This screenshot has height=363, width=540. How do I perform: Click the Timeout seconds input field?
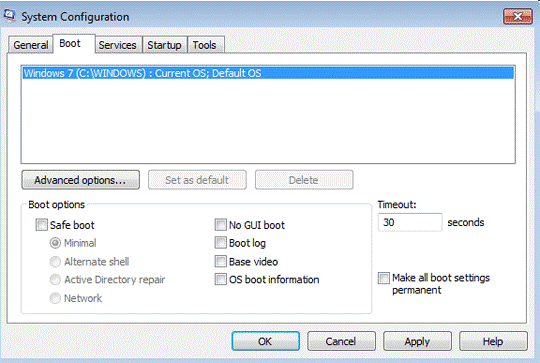[x=410, y=222]
